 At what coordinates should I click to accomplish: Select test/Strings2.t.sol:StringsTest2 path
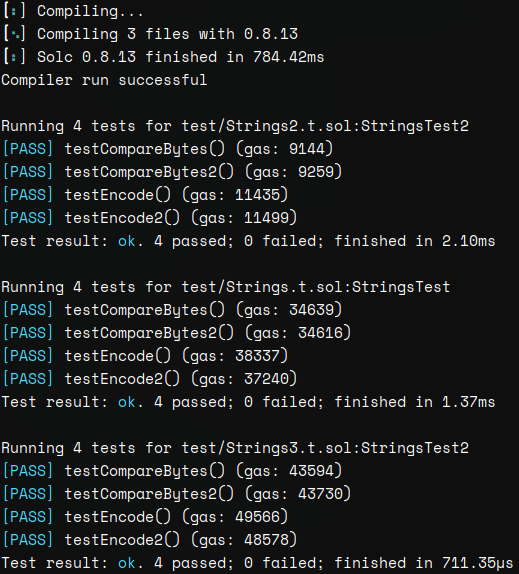325,126
